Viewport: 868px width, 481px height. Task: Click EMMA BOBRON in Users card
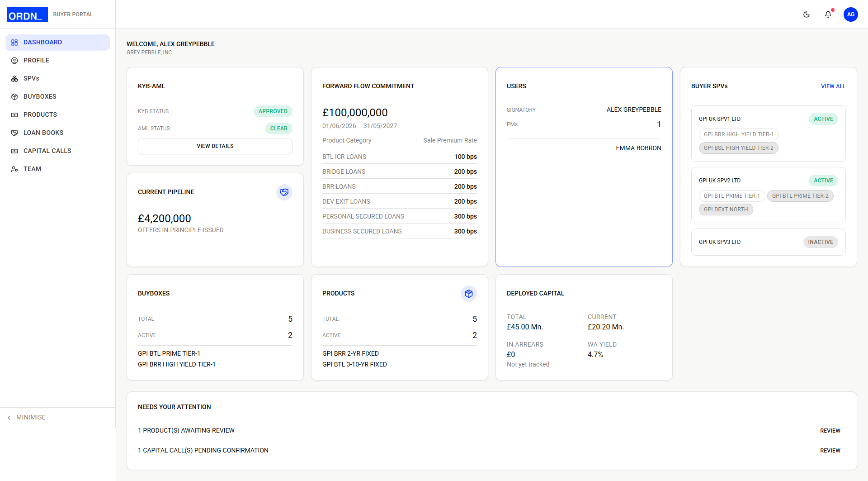pyautogui.click(x=638, y=148)
